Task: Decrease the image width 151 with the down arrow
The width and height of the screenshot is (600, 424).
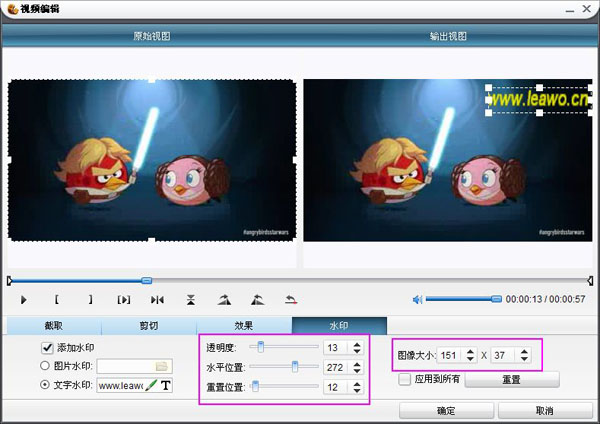Action: (x=470, y=359)
